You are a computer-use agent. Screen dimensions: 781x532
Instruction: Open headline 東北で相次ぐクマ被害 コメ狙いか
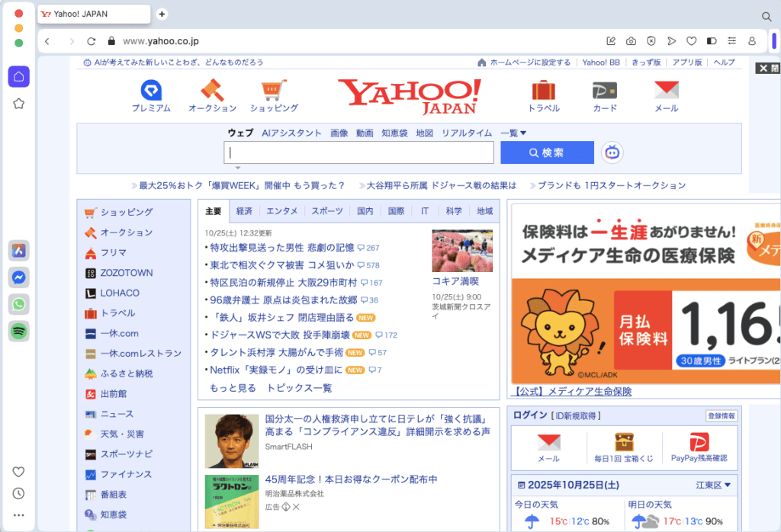[x=282, y=265]
